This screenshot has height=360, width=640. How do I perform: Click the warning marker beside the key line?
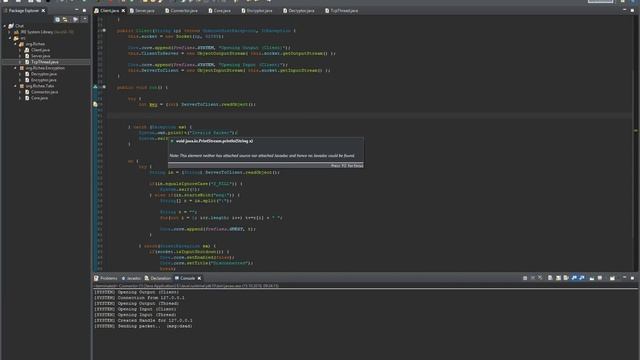pos(96,104)
